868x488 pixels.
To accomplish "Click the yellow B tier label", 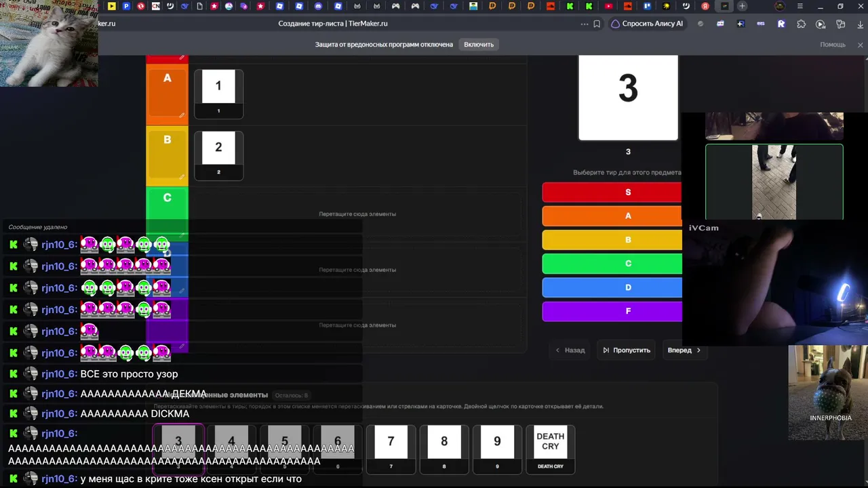I will (x=167, y=156).
